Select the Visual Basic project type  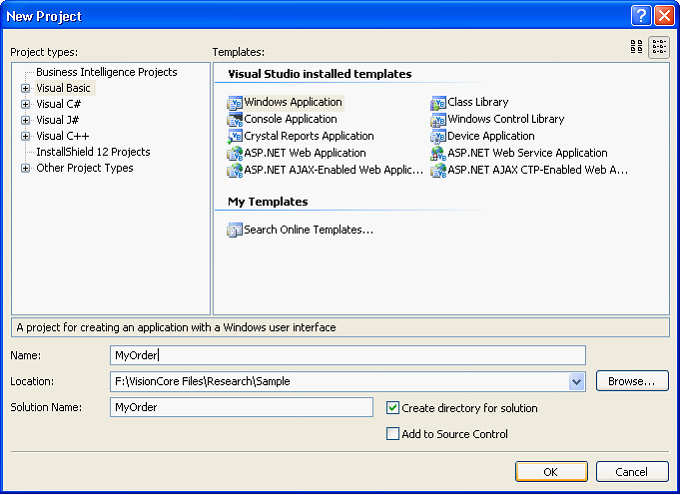[x=63, y=88]
